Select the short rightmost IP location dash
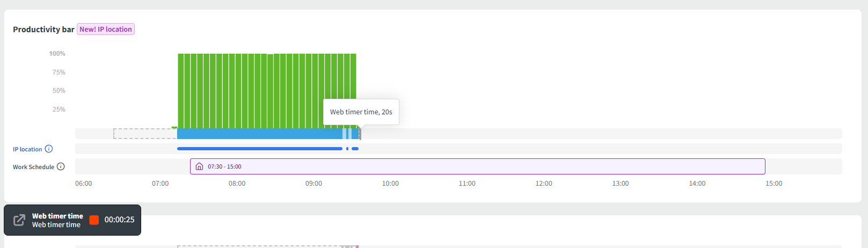The image size is (868, 248). (355, 149)
